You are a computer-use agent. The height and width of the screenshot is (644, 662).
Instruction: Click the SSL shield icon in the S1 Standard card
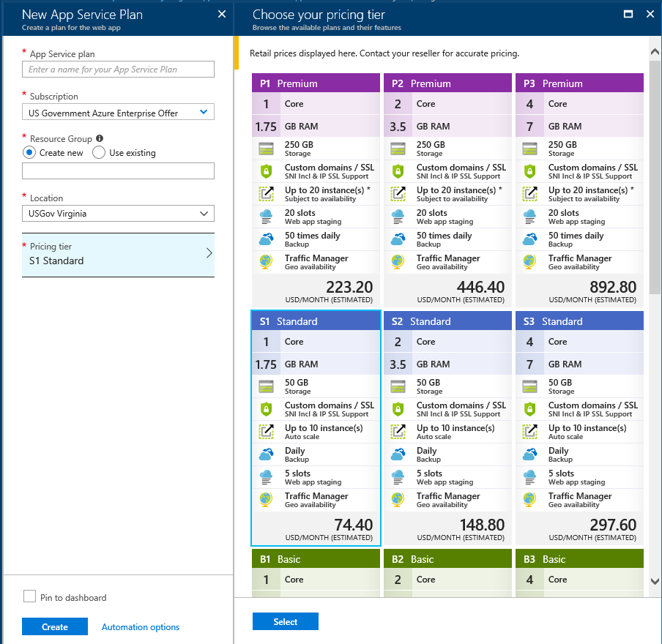click(266, 409)
